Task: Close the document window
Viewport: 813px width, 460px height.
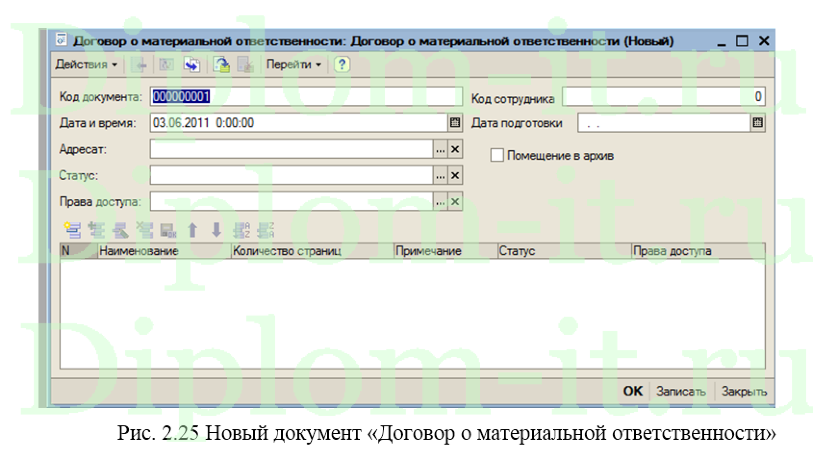Action: tap(764, 41)
